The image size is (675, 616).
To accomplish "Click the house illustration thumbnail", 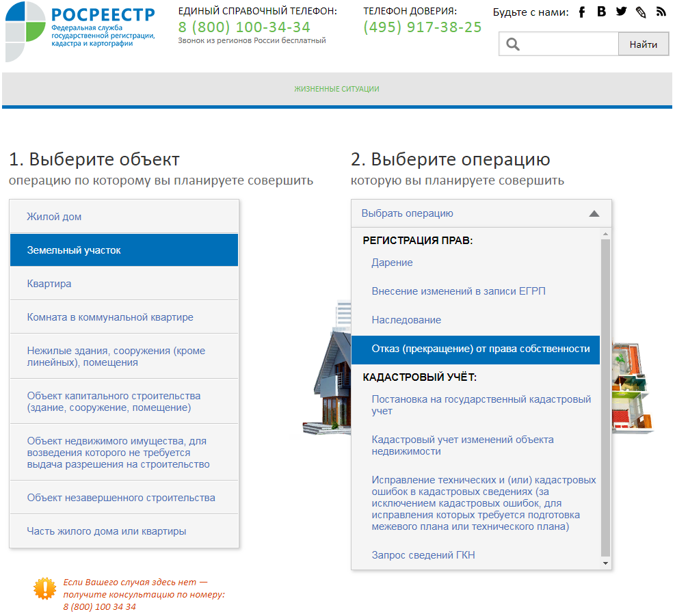I will [x=327, y=368].
